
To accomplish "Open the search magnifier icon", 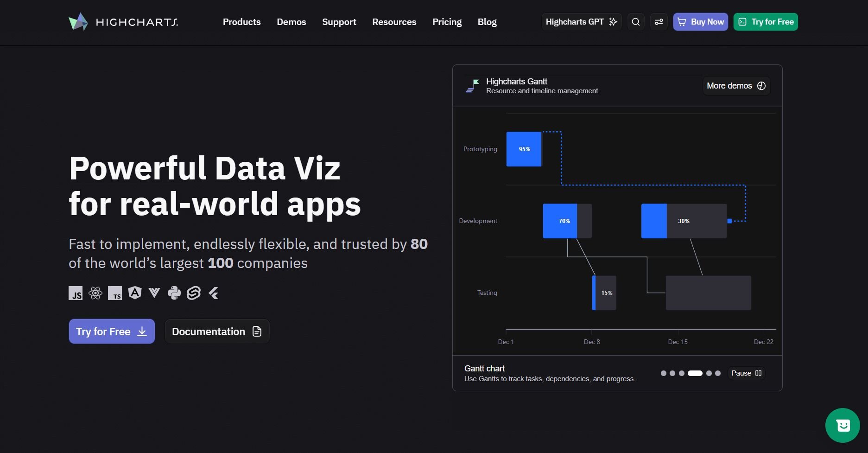I will click(x=636, y=22).
